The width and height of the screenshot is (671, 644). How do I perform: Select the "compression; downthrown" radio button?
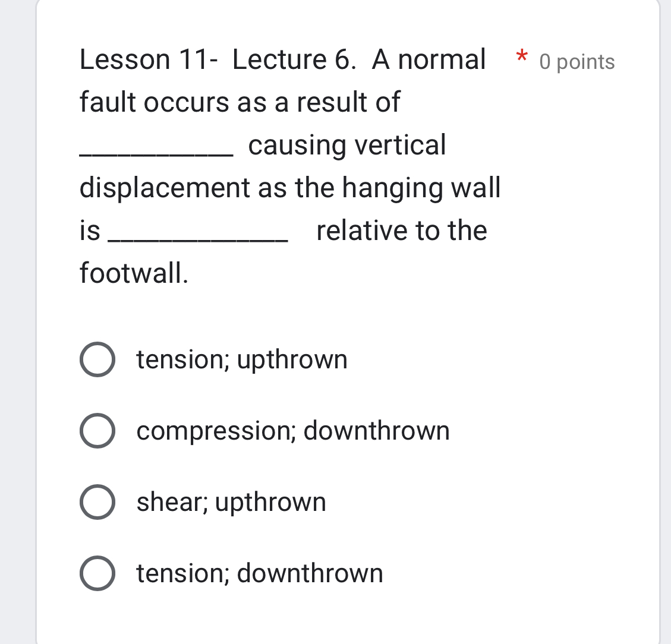[98, 431]
